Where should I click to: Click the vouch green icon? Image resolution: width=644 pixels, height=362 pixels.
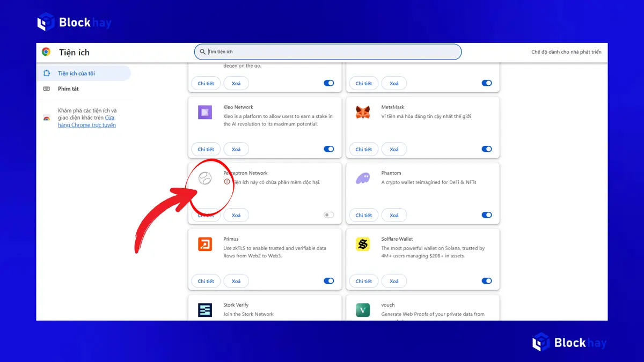point(363,310)
